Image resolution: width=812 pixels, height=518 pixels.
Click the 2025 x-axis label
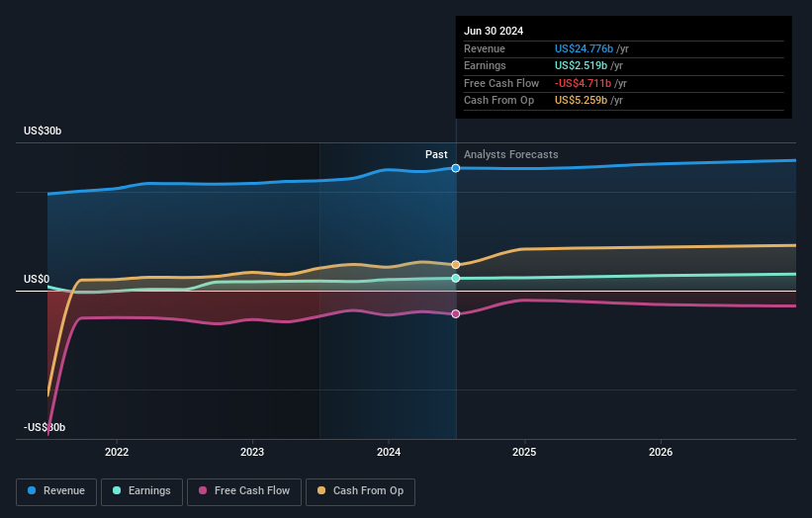(524, 452)
